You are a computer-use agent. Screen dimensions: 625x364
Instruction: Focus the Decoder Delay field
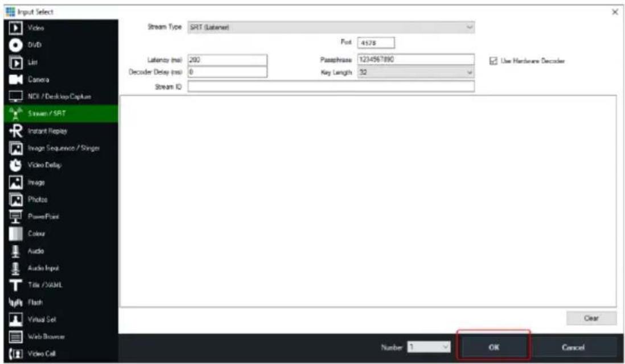tap(227, 72)
